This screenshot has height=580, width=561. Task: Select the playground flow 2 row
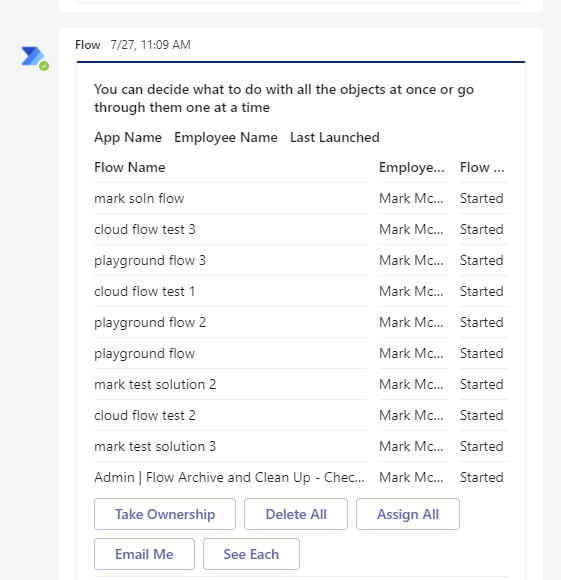(x=301, y=323)
